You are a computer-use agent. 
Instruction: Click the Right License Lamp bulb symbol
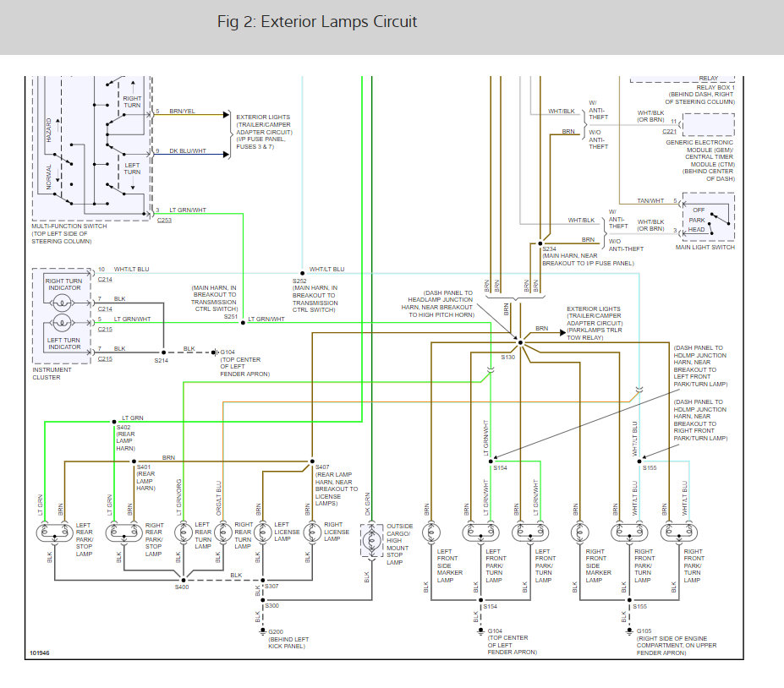312,532
